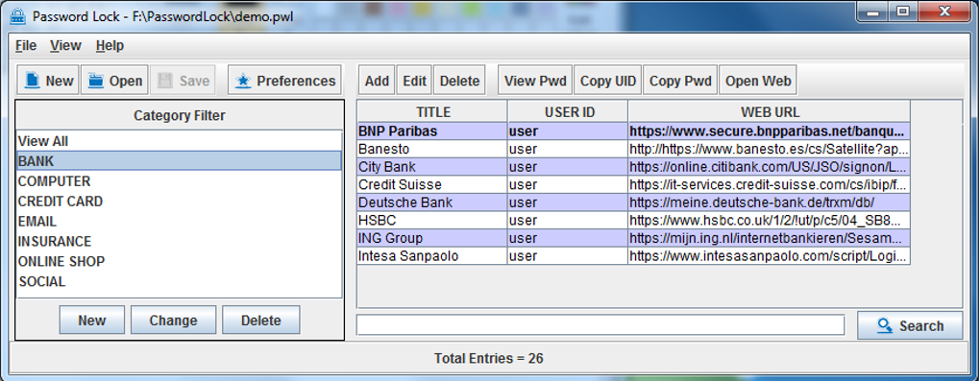Click the Open folder toolbar button
The image size is (980, 381).
click(x=114, y=81)
